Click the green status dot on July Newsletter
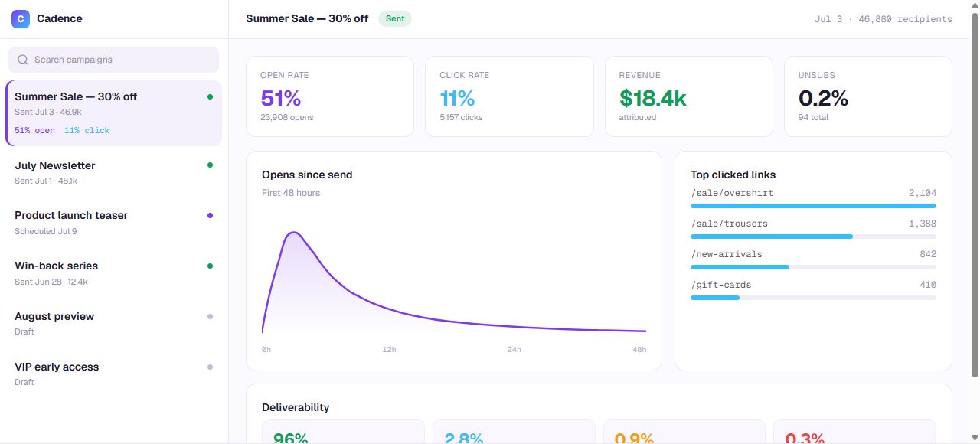The image size is (980, 444). point(210,165)
